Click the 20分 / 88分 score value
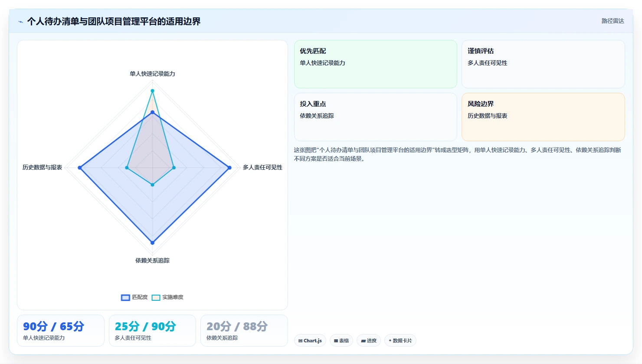Image resolution: width=642 pixels, height=364 pixels. click(237, 326)
